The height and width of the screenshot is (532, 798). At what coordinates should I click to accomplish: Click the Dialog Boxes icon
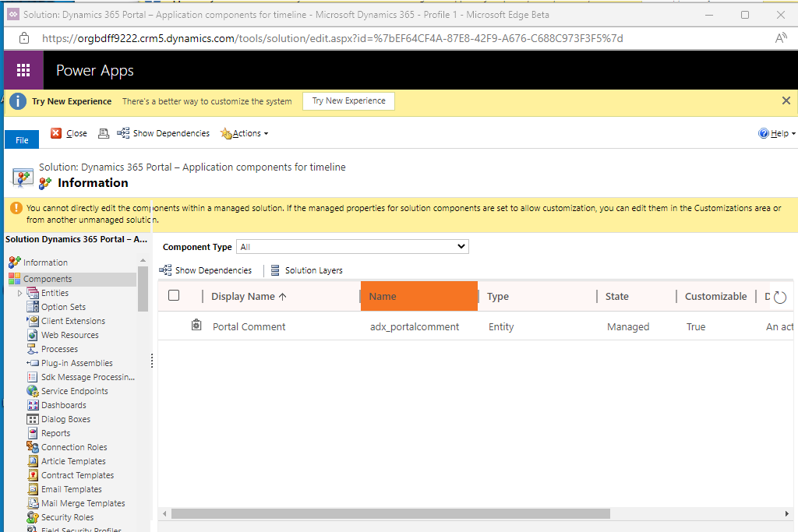(33, 419)
